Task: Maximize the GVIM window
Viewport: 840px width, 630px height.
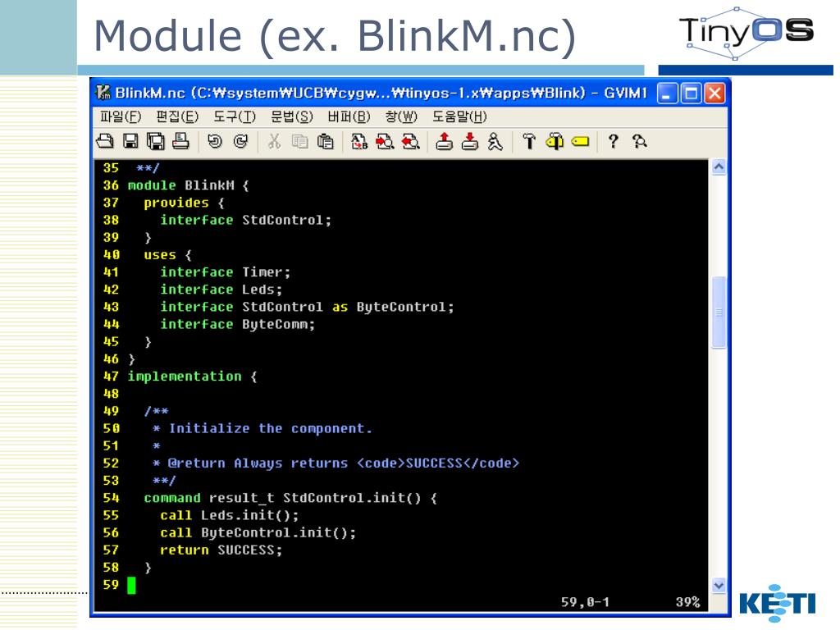Action: click(691, 94)
